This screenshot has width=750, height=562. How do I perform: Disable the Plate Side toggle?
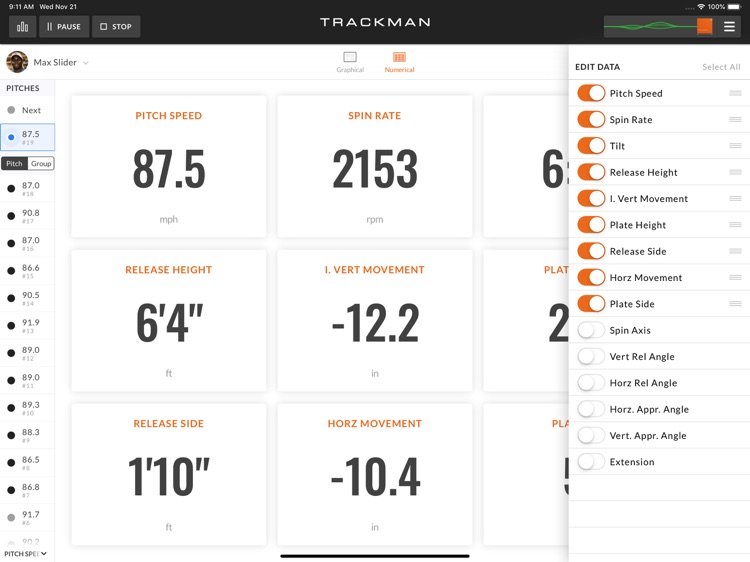coord(591,303)
